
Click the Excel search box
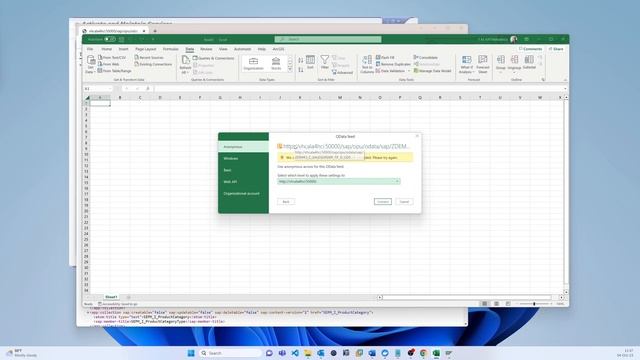pos(328,39)
